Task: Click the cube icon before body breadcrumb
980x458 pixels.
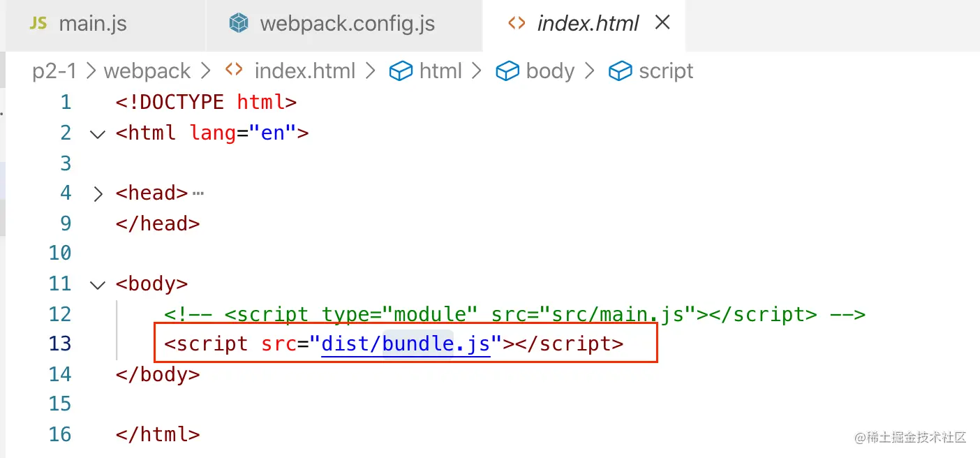Action: click(x=507, y=71)
